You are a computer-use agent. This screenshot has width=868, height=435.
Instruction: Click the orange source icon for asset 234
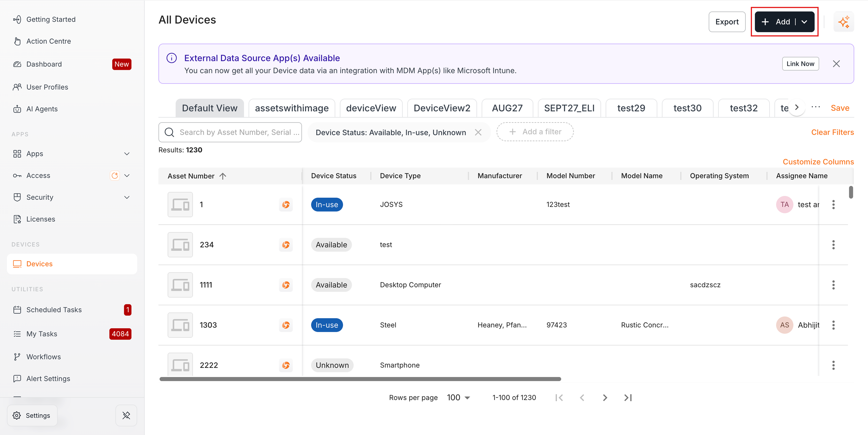click(x=286, y=245)
